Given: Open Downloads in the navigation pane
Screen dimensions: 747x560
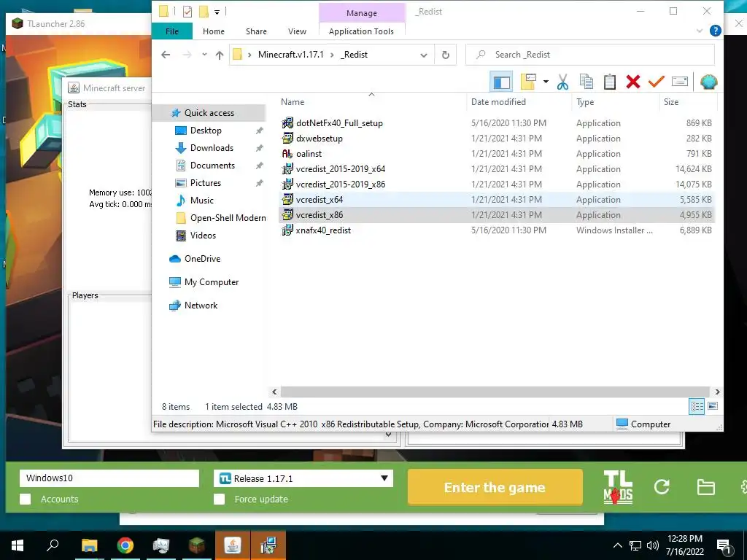Looking at the screenshot, I should (x=212, y=148).
